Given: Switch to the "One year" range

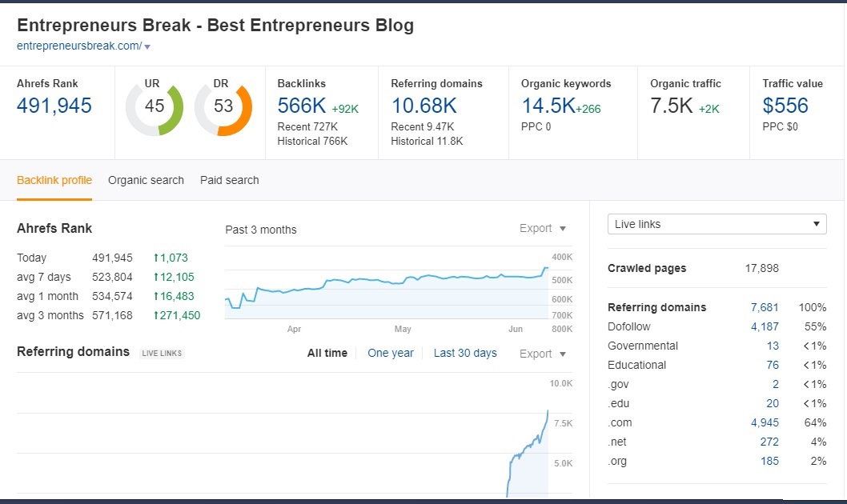Looking at the screenshot, I should [x=391, y=353].
